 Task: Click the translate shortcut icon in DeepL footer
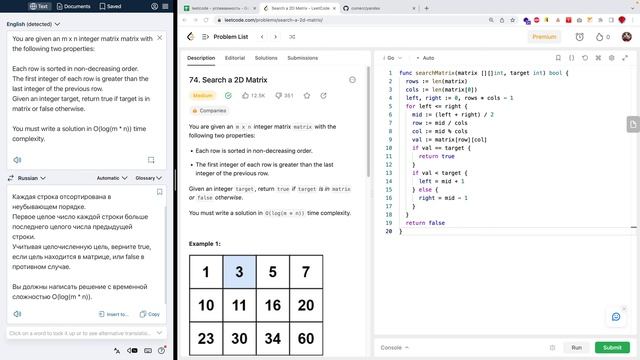click(x=117, y=350)
